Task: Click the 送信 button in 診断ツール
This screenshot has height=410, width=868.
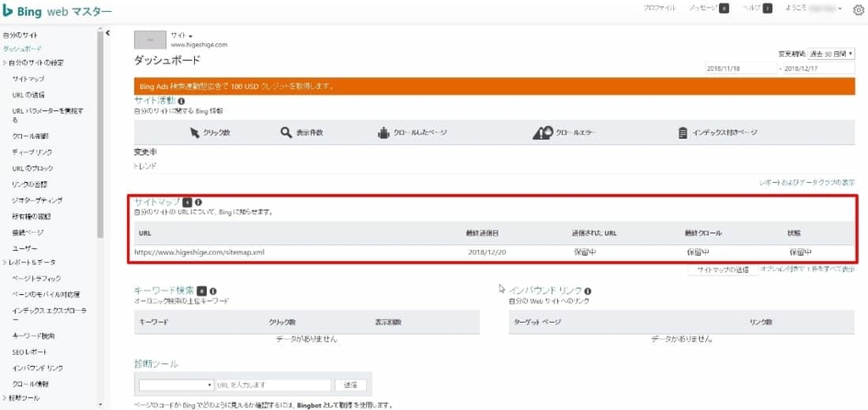Action: point(350,385)
